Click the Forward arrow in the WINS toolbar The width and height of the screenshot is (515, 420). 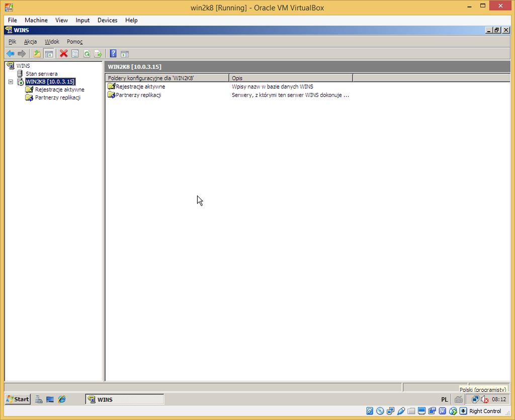[x=22, y=53]
